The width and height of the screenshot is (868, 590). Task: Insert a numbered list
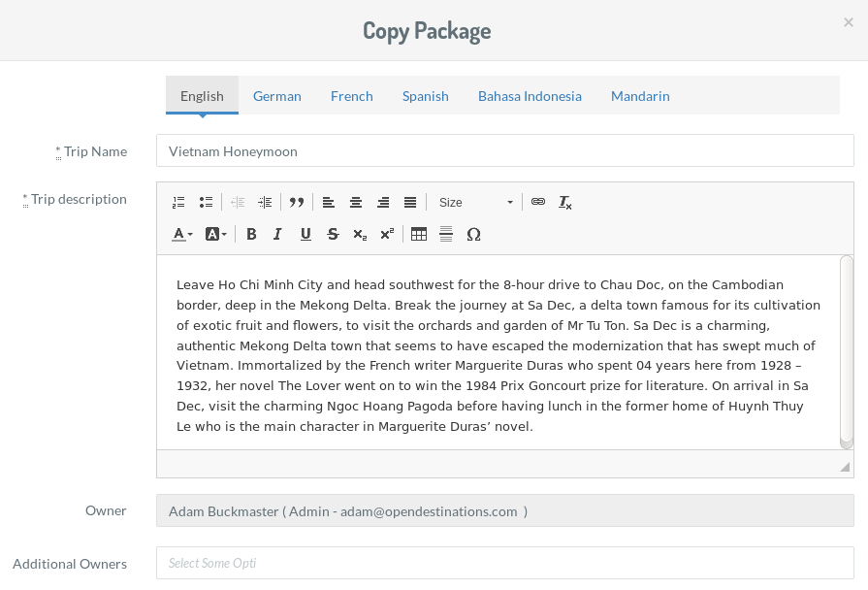pyautogui.click(x=178, y=202)
